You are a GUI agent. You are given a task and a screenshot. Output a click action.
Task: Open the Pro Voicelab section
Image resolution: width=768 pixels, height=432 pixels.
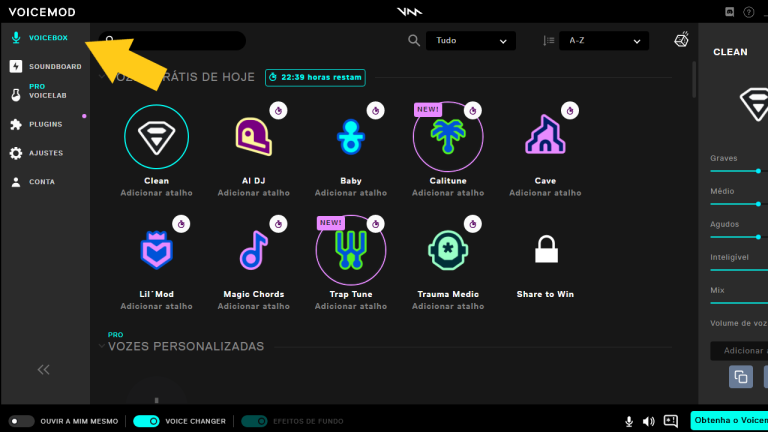(x=39, y=91)
